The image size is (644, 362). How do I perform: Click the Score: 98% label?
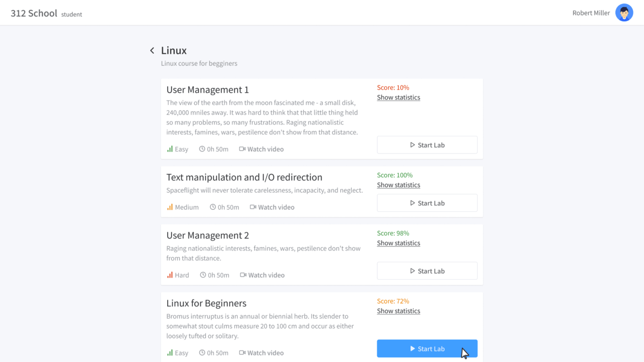click(x=393, y=233)
